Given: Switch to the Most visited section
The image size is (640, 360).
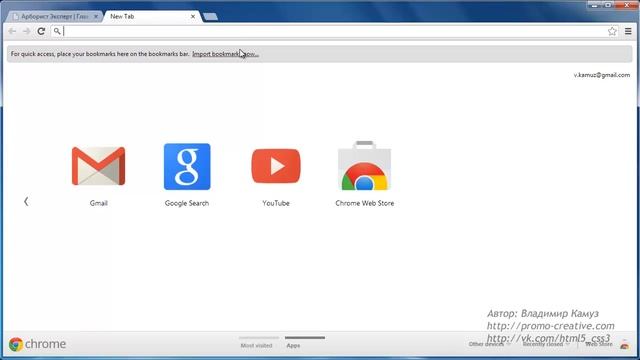Looking at the screenshot, I should [256, 345].
